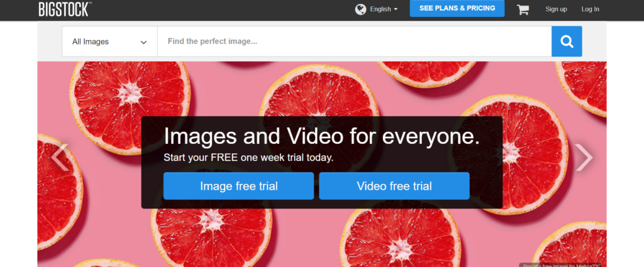
Task: Expand the All Images category dropdown
Action: click(109, 41)
